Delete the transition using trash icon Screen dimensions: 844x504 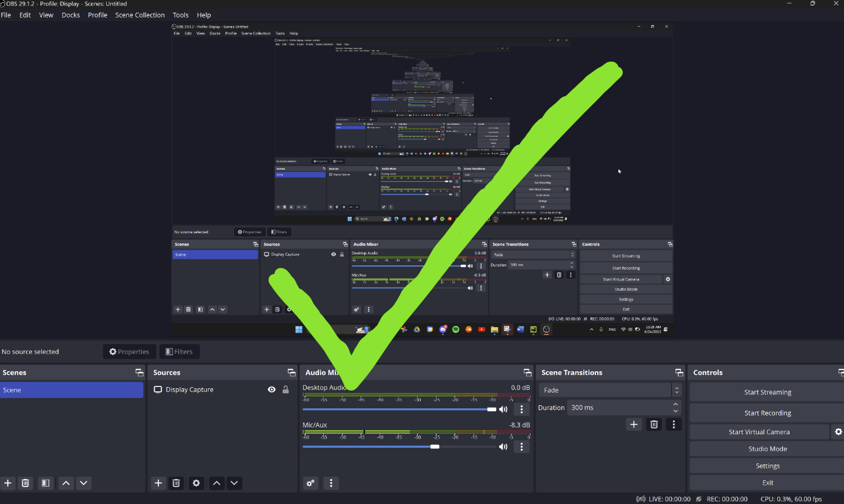point(654,424)
